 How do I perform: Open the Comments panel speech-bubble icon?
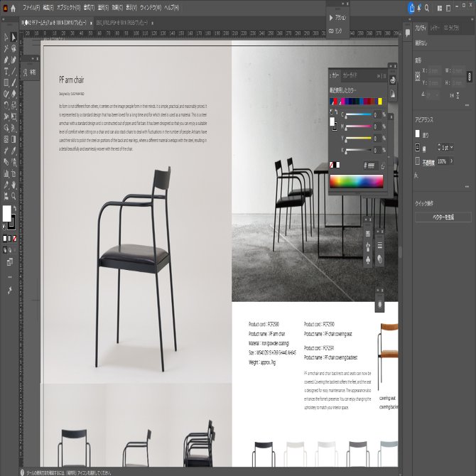coord(408,33)
